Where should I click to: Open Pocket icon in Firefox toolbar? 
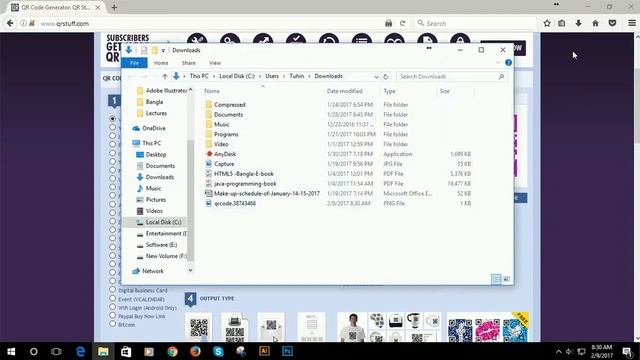(612, 23)
